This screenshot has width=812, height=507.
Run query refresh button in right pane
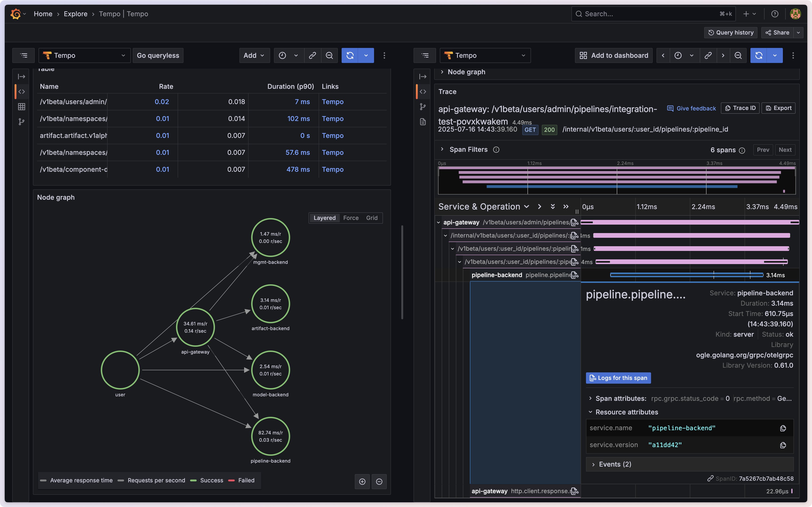759,55
